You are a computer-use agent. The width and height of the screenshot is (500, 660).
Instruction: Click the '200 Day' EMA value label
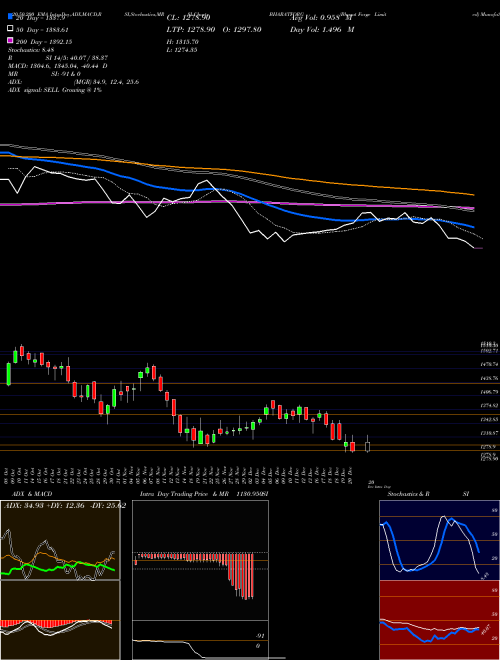(x=44, y=42)
